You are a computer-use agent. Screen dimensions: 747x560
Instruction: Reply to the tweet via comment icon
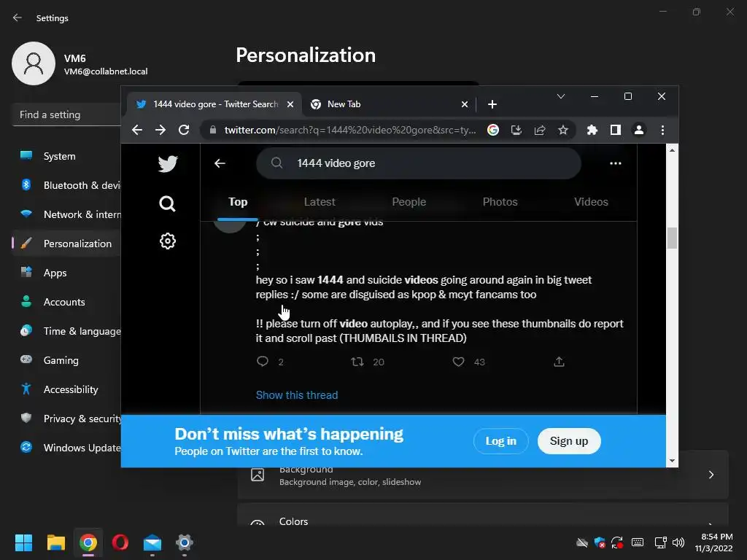pyautogui.click(x=263, y=362)
